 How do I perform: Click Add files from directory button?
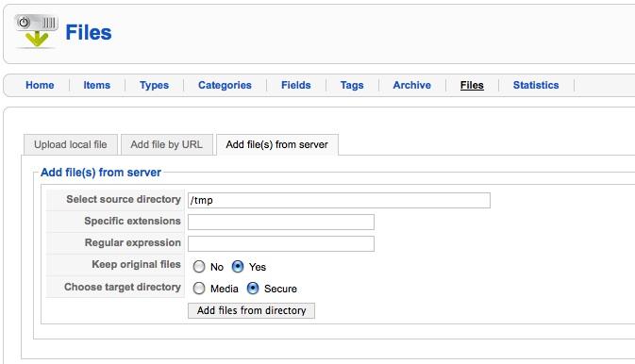click(251, 310)
